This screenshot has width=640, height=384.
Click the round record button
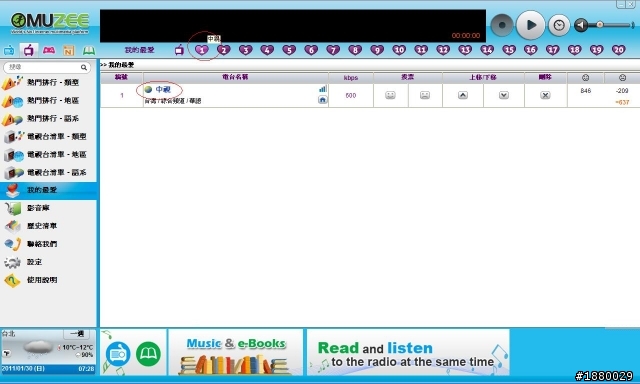[x=502, y=25]
